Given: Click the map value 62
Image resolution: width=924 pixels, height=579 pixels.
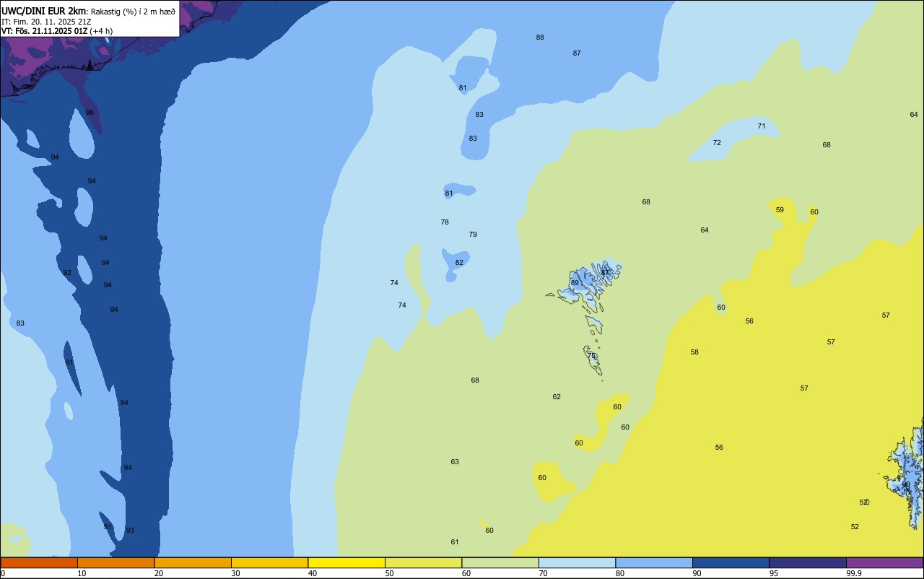Looking at the screenshot, I should coord(557,397).
